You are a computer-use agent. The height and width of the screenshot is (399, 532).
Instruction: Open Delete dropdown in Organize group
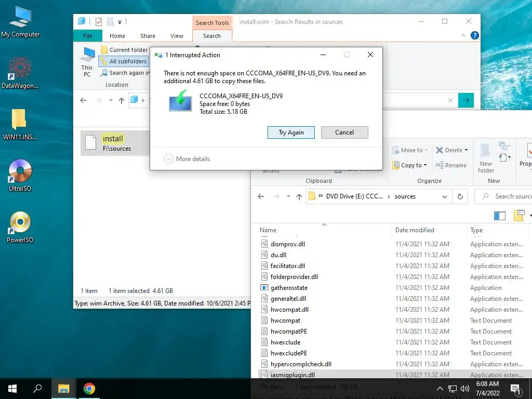(x=451, y=150)
